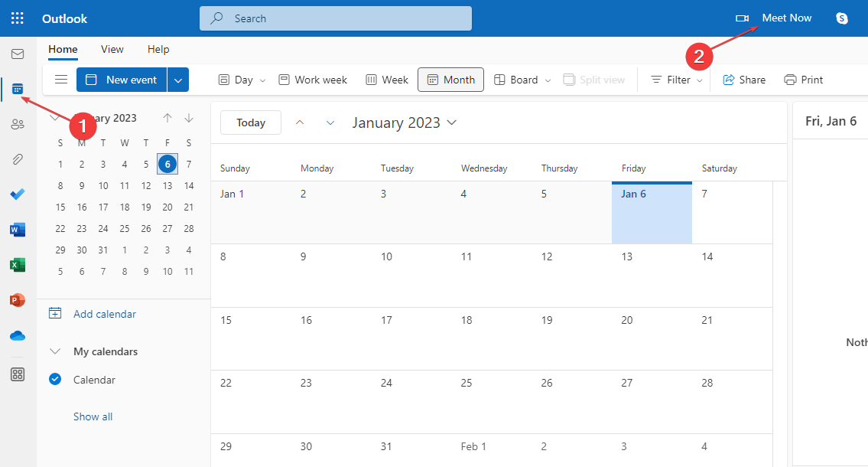Open Files paperclip icon

coord(18,159)
